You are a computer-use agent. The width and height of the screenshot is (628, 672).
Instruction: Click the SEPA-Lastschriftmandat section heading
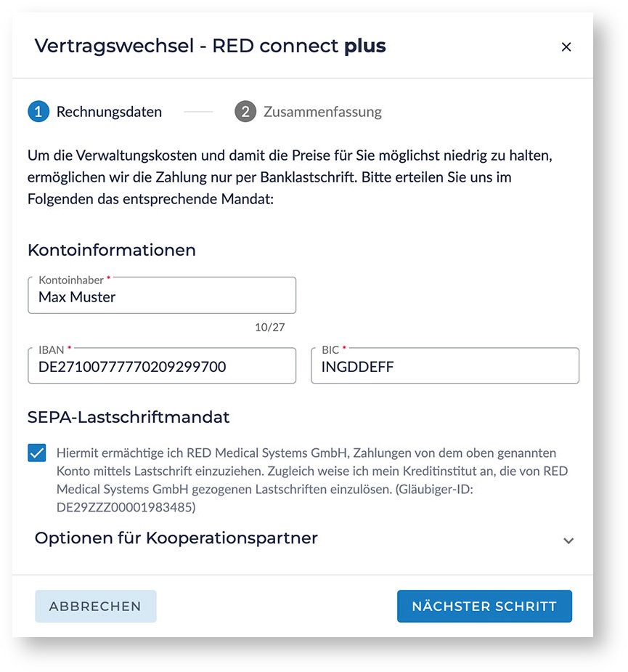pos(129,417)
